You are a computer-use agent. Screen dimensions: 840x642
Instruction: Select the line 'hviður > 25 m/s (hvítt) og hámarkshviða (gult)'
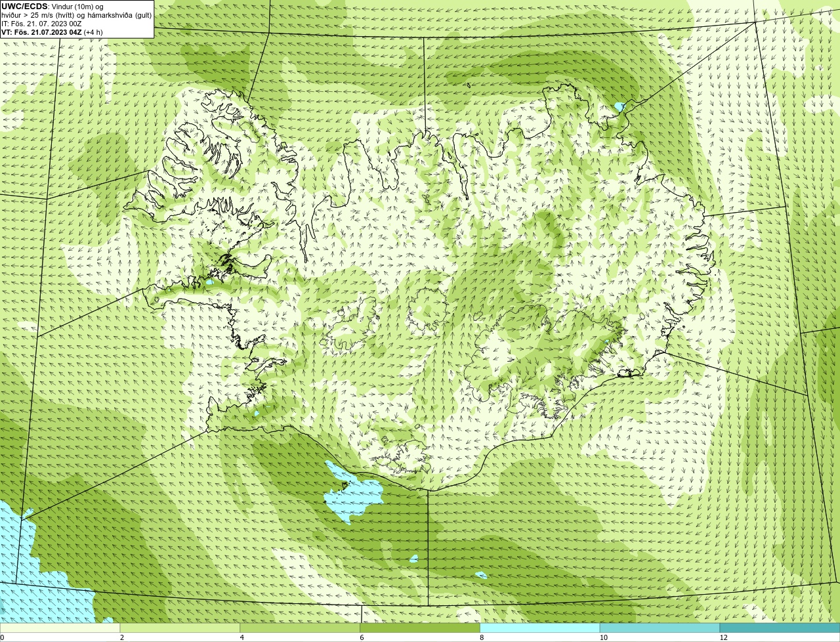76,15
